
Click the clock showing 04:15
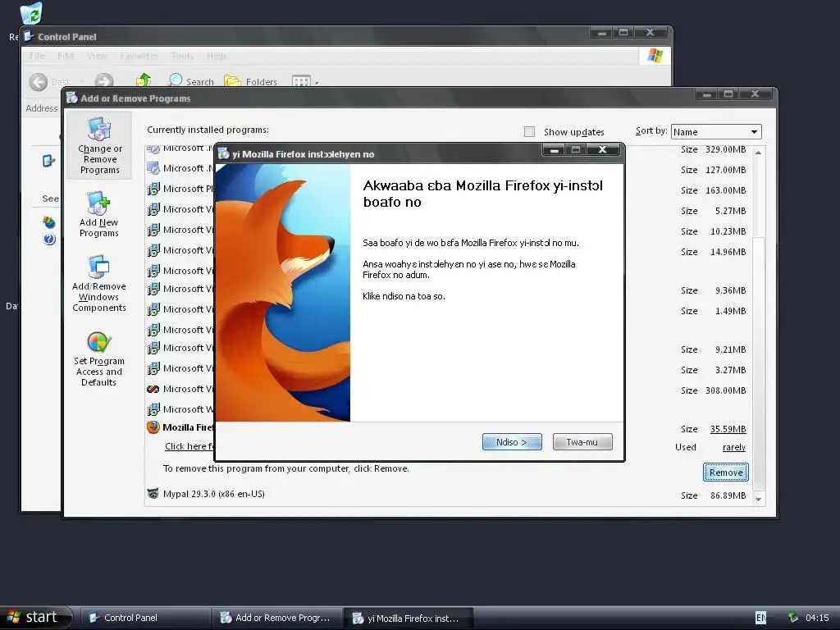[x=817, y=618]
